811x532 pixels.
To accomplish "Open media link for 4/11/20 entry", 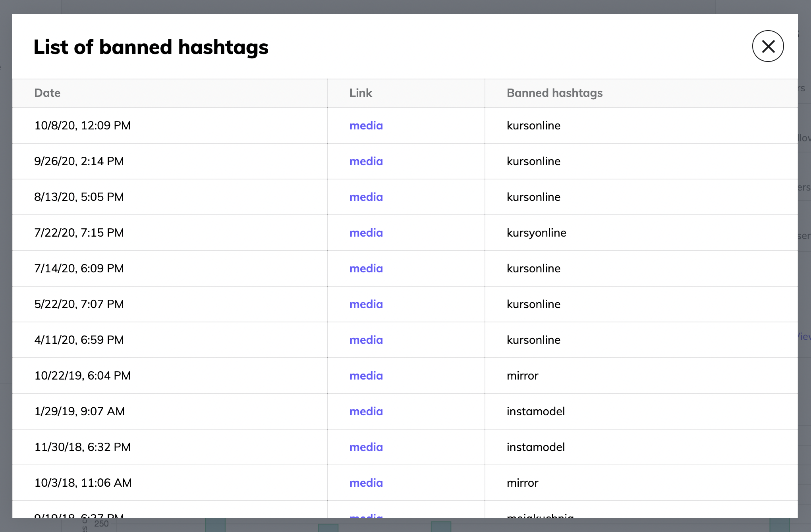I will click(366, 340).
